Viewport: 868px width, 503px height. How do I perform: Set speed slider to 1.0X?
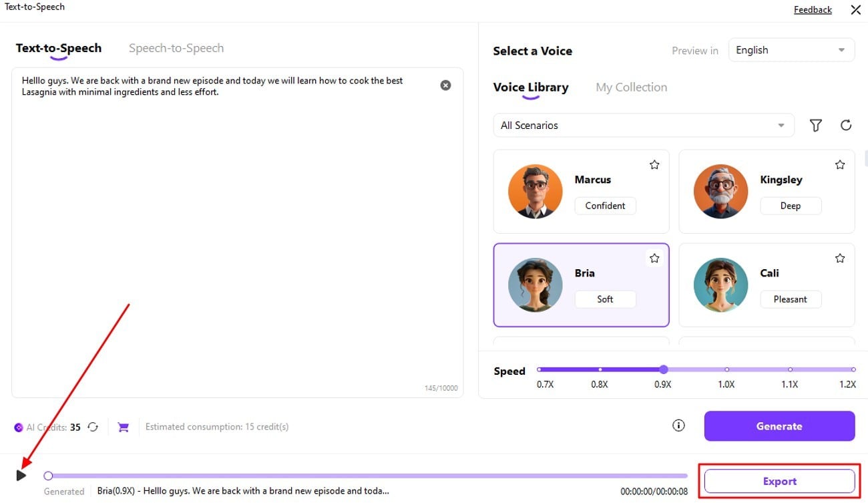pyautogui.click(x=726, y=369)
